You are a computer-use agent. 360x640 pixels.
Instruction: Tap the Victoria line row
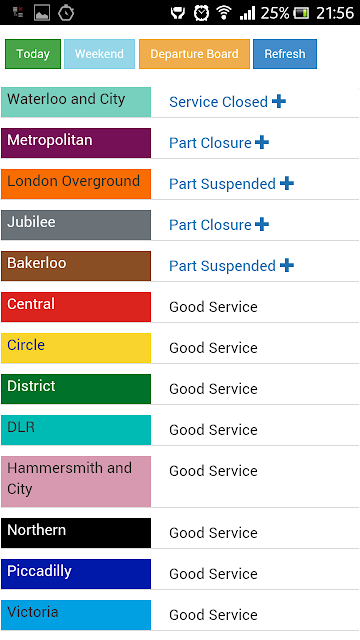[x=180, y=615]
